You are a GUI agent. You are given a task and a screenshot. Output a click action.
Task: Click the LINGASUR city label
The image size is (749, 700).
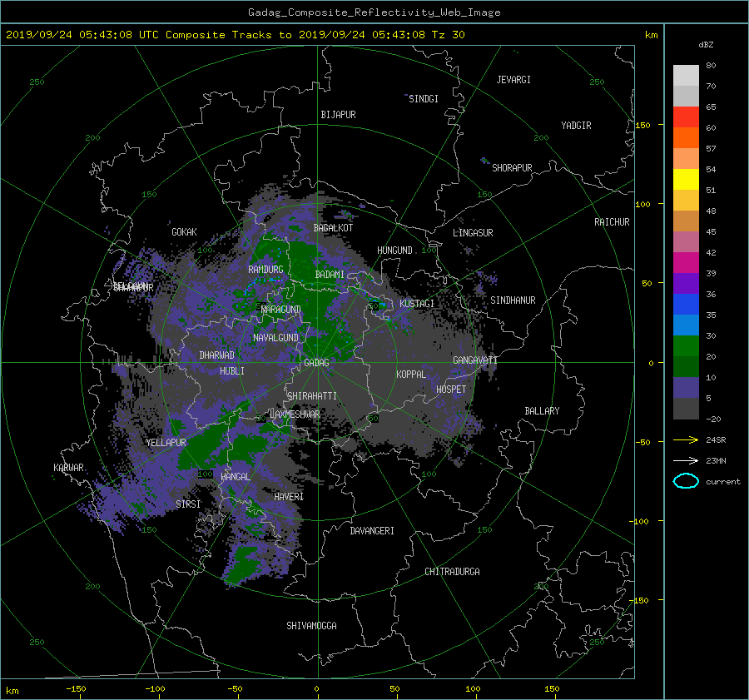coord(473,233)
